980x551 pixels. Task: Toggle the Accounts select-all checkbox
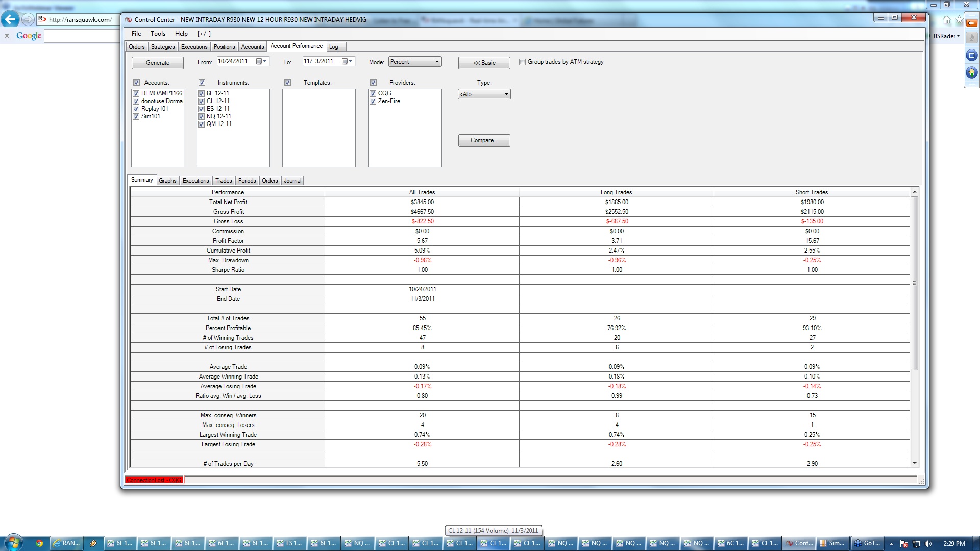click(x=136, y=83)
